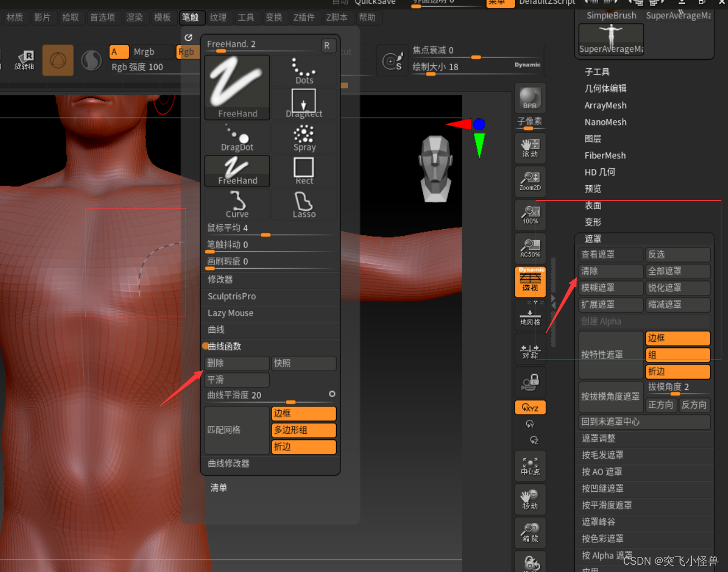Toggle the A channel button
This screenshot has width=728, height=572.
point(119,52)
